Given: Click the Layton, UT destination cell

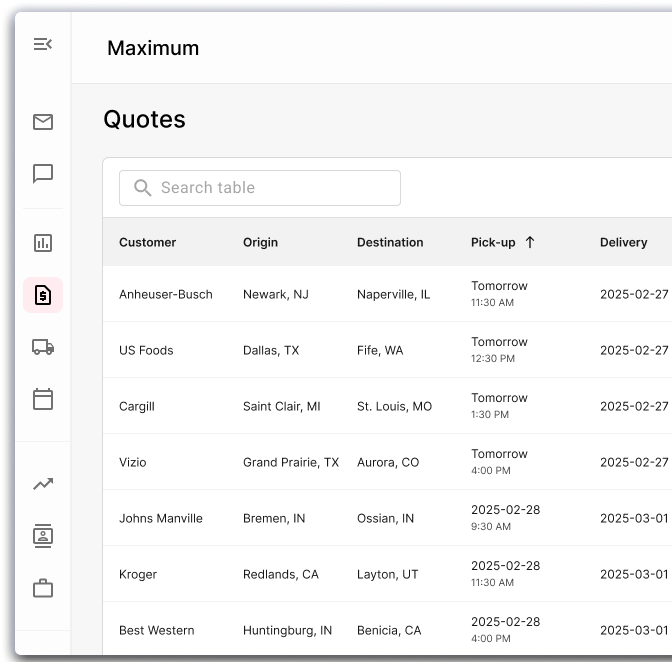Looking at the screenshot, I should point(387,575).
